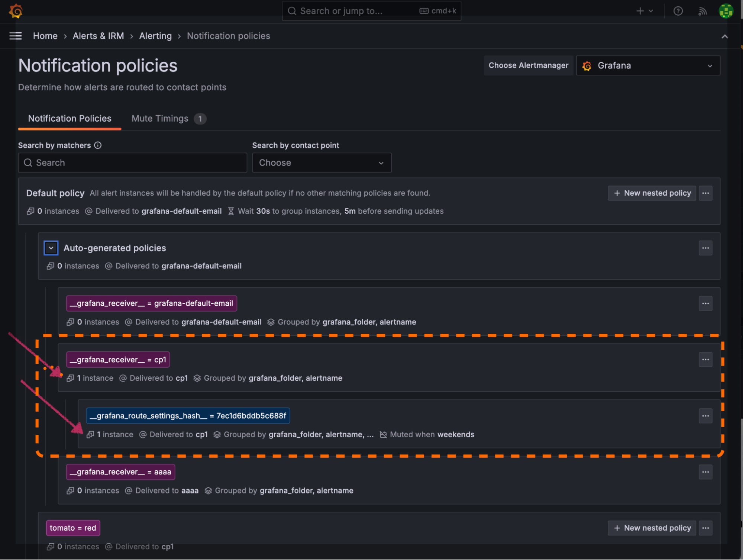Switch to the Mute Timings tab
Viewport: 743px width, 560px height.
[x=159, y=118]
